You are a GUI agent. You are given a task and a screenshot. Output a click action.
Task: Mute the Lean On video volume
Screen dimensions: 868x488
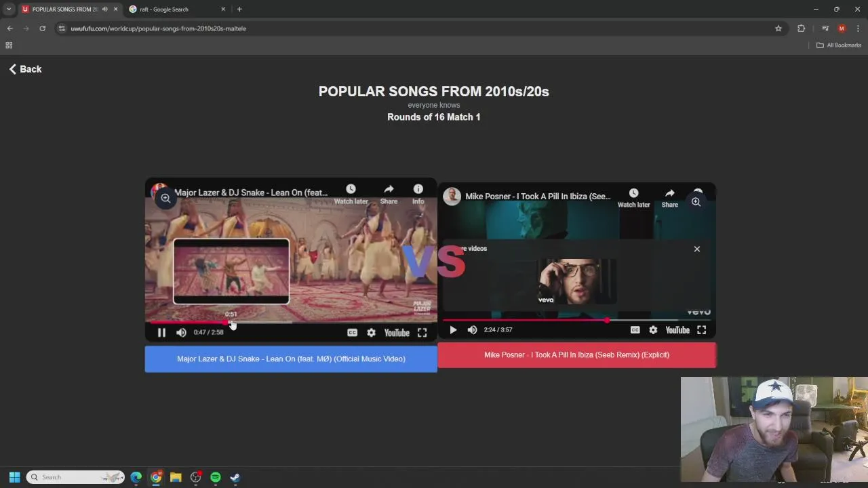click(x=181, y=332)
